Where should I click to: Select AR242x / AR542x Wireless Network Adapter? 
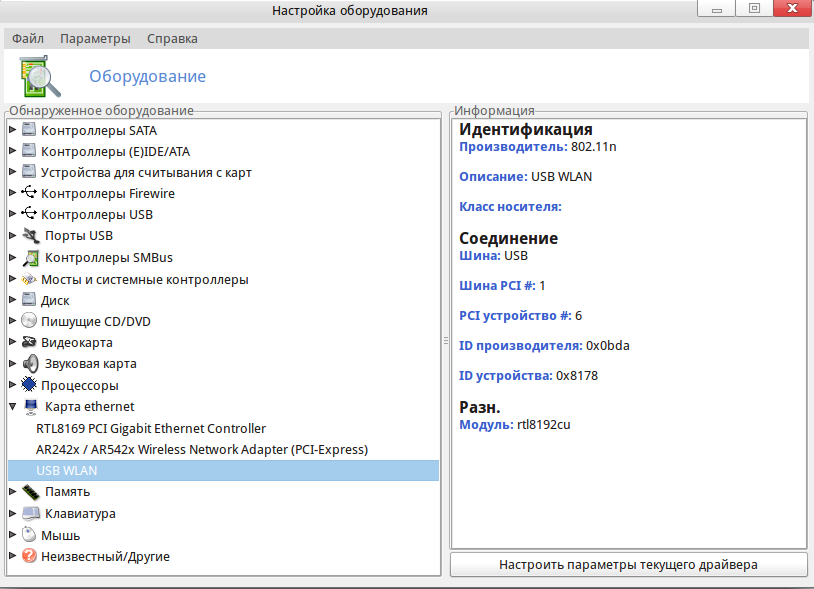[201, 449]
